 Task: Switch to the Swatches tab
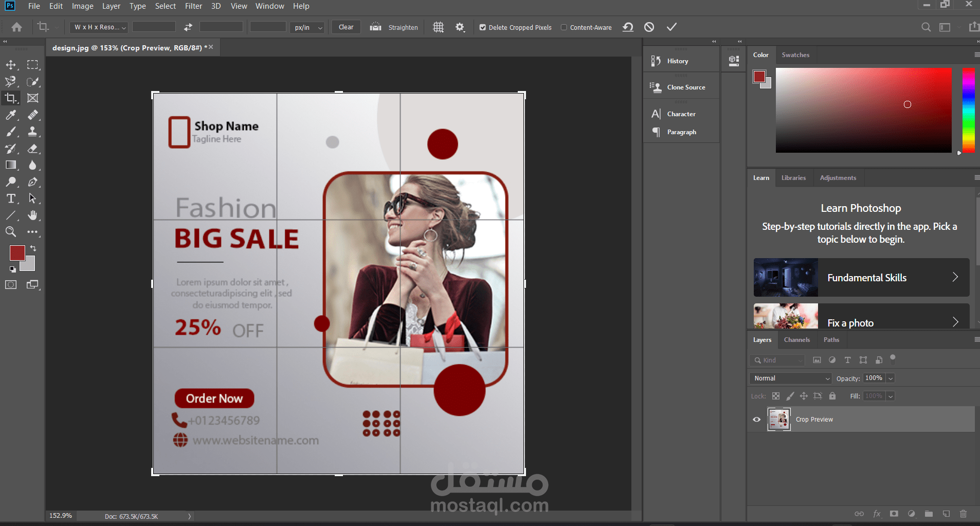pos(795,55)
